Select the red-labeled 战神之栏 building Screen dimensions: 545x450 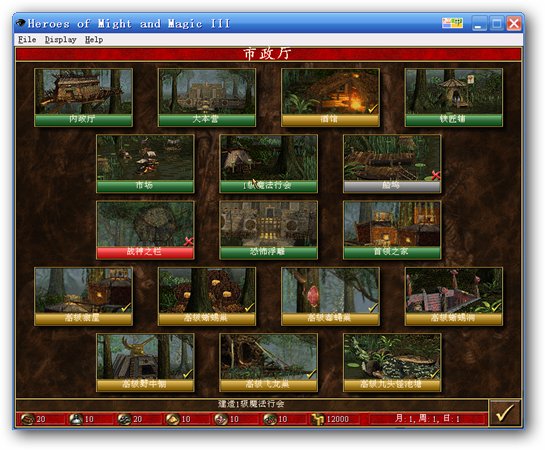click(x=145, y=230)
